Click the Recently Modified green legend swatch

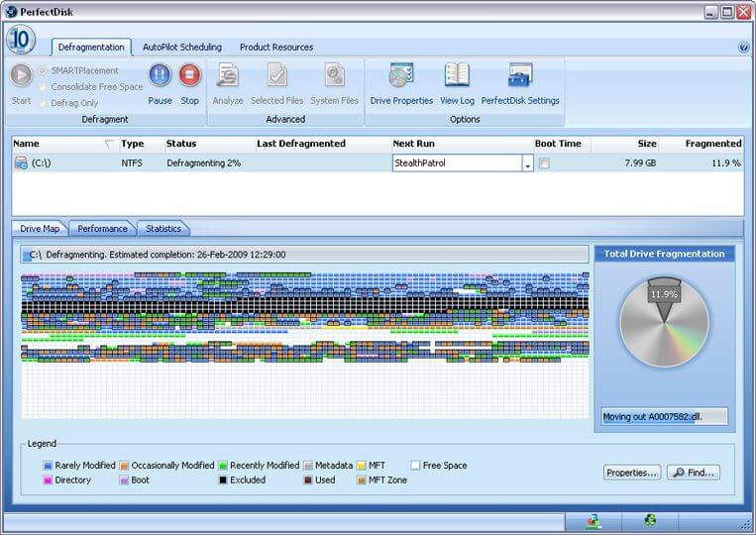(x=224, y=466)
